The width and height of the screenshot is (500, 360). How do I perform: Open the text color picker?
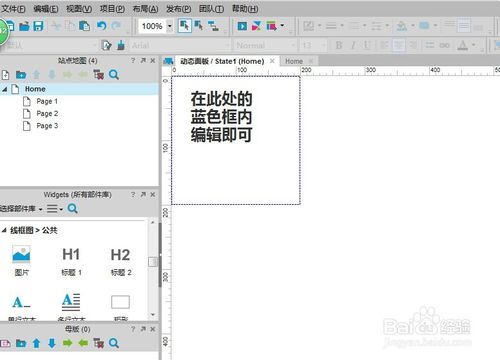point(463,45)
